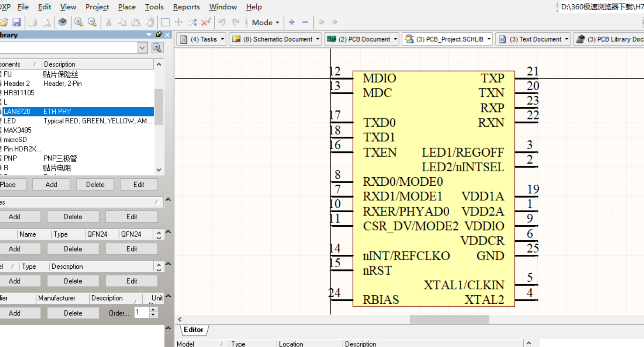Click the previous part left arrow icon

321,22
